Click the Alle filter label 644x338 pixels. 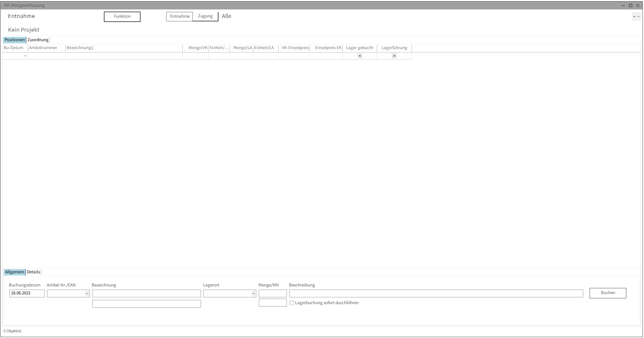tap(226, 16)
